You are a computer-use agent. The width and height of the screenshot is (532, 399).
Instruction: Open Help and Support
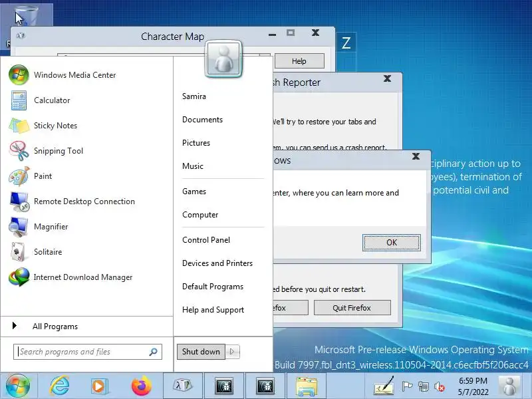pyautogui.click(x=213, y=310)
